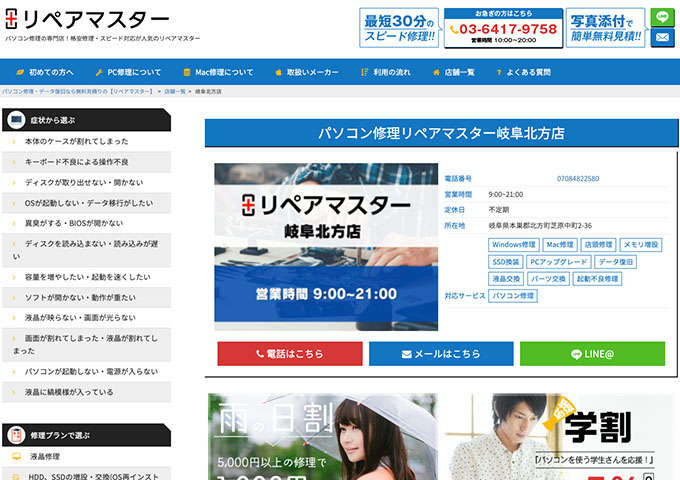
Task: Click phone number 07084822580 link
Action: [x=578, y=179]
